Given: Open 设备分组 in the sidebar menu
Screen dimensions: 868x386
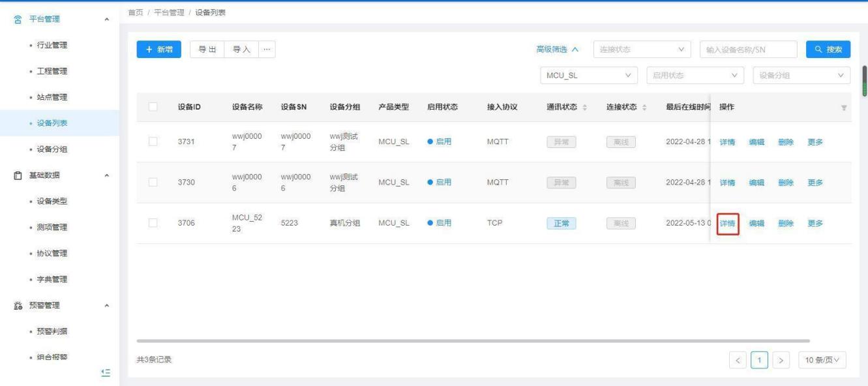Looking at the screenshot, I should pyautogui.click(x=54, y=149).
